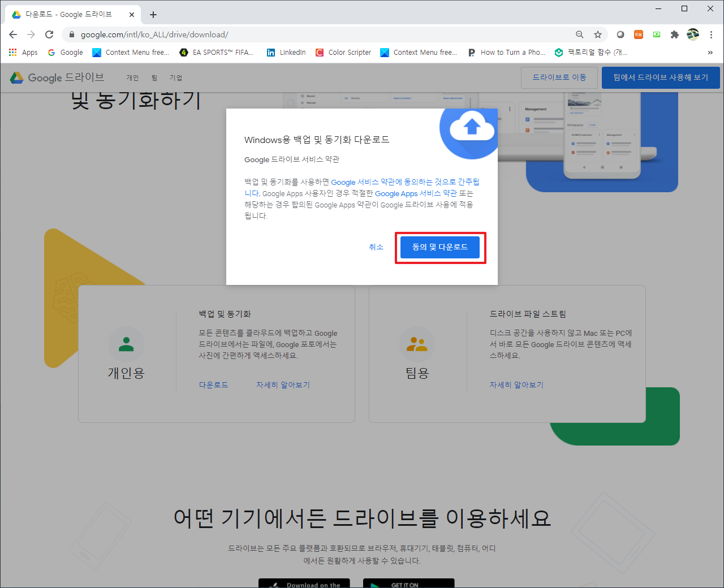Open the Chrome extensions puzzle icon
Image resolution: width=724 pixels, height=588 pixels.
click(x=674, y=34)
